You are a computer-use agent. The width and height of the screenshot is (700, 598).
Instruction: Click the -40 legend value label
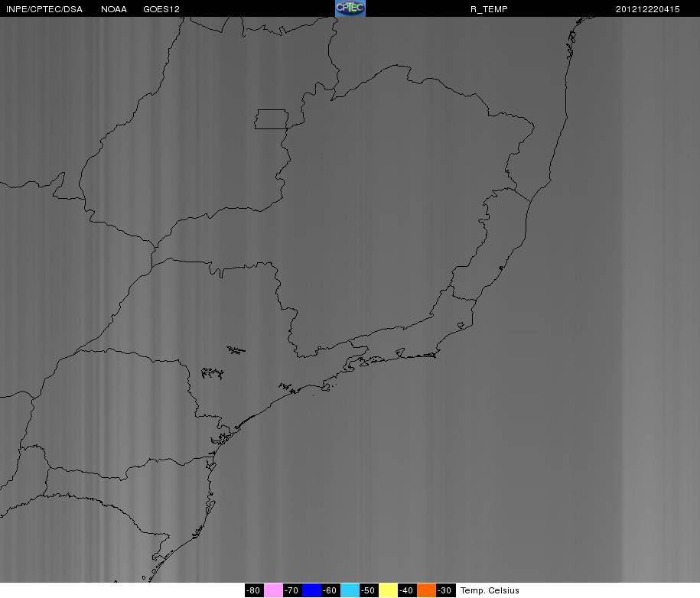(407, 590)
